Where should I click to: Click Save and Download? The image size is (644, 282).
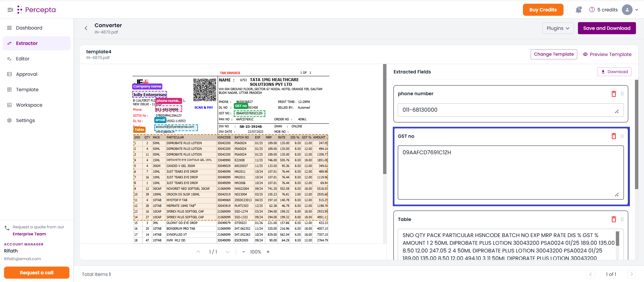[x=607, y=28]
